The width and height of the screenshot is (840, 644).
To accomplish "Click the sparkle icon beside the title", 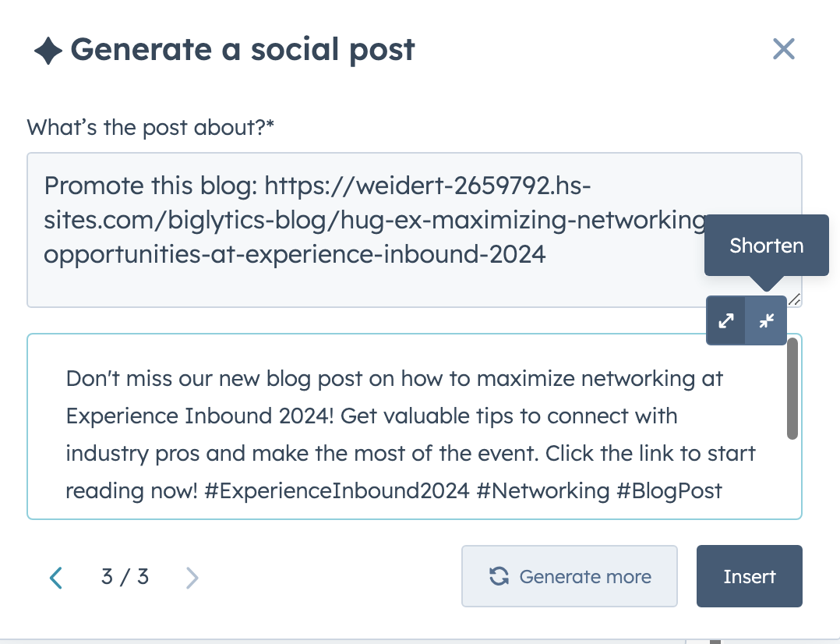I will [47, 48].
